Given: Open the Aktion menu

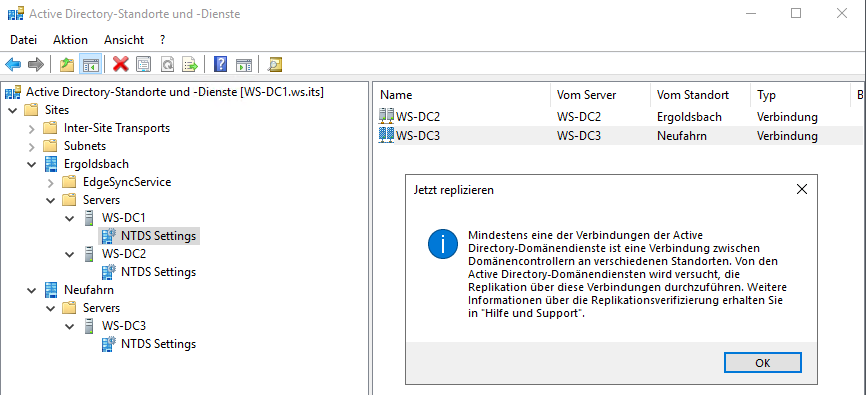Looking at the screenshot, I should [x=70, y=40].
